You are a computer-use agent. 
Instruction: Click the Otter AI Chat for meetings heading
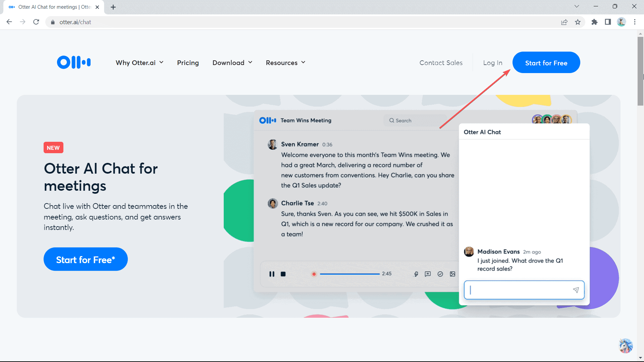101,177
